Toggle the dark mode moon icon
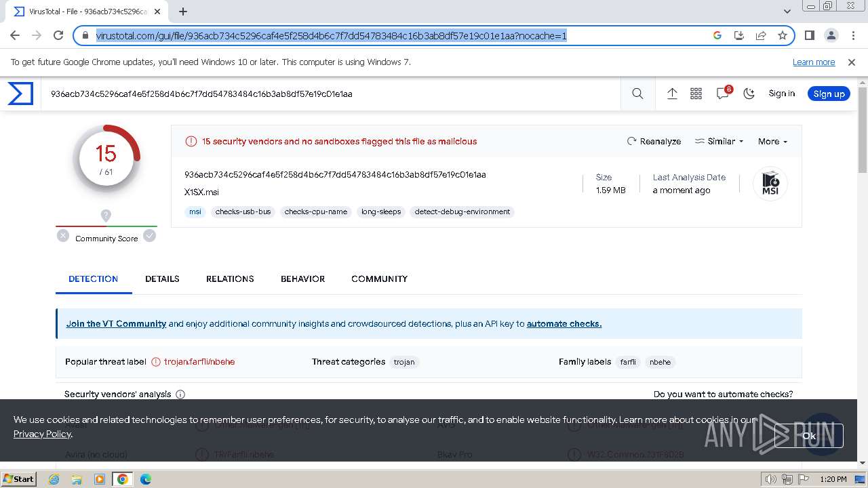Viewport: 868px width, 488px height. tap(749, 94)
